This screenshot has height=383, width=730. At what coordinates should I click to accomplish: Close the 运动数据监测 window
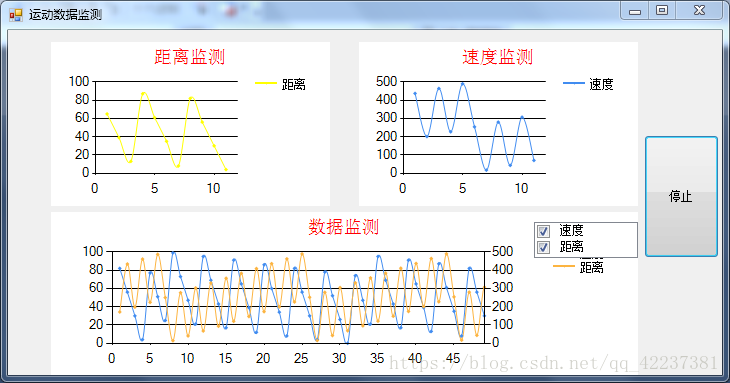[699, 10]
